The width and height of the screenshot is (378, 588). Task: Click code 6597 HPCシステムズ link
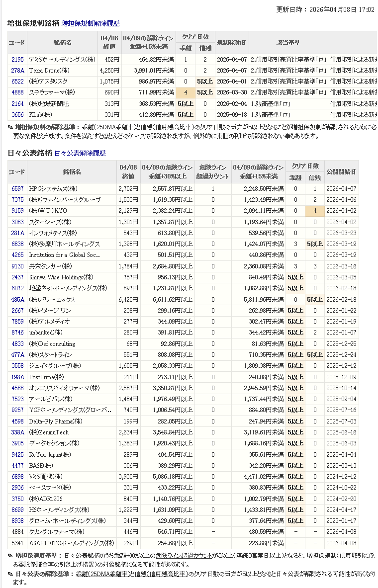(x=17, y=189)
